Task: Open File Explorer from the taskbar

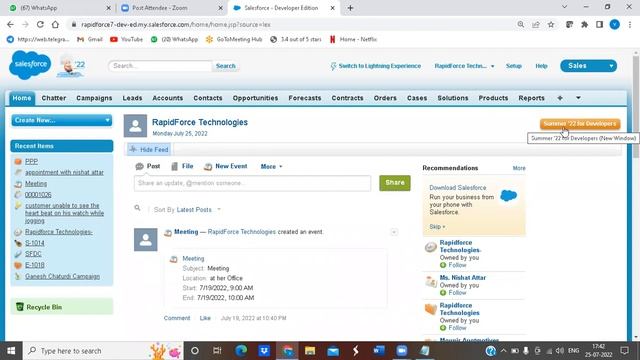Action: coord(310,351)
